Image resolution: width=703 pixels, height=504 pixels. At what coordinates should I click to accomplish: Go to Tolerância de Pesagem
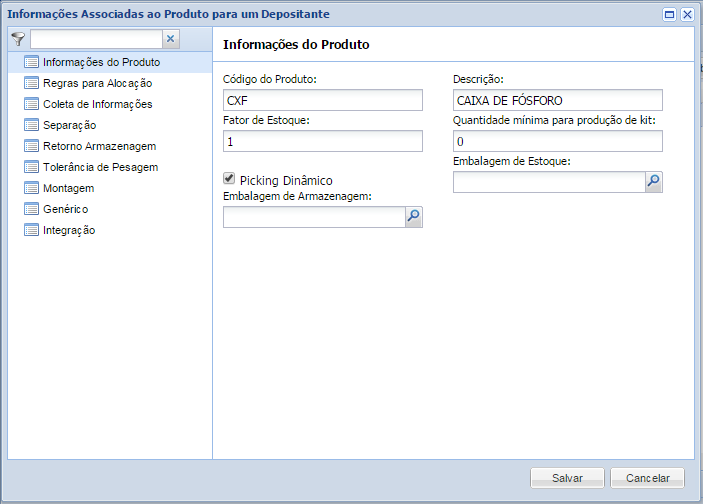coord(100,167)
